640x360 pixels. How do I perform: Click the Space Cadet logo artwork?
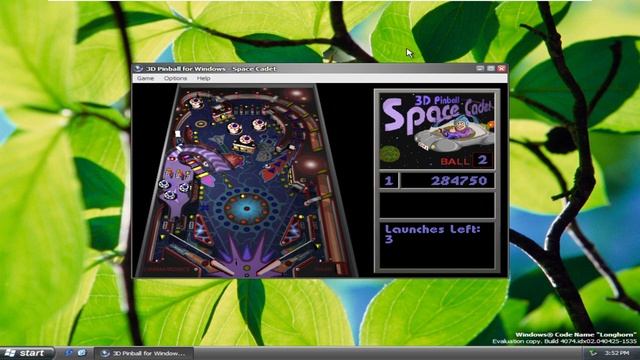(x=437, y=130)
